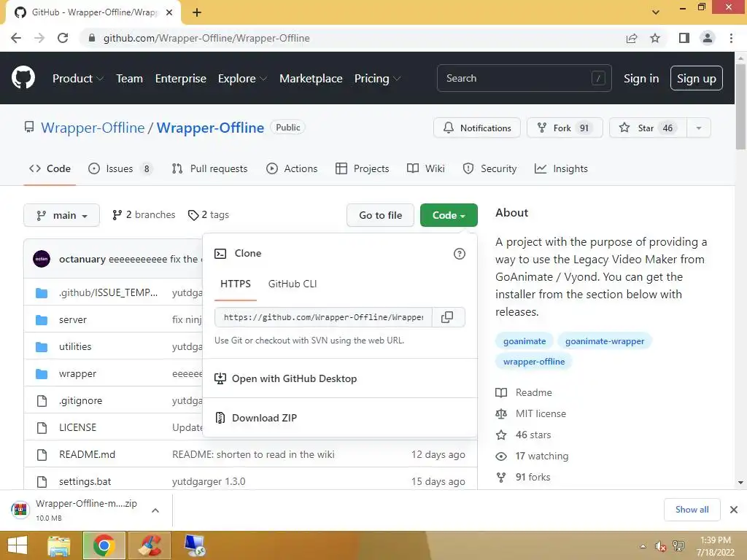Open the browser side panel icon
The image size is (747, 560).
click(684, 38)
